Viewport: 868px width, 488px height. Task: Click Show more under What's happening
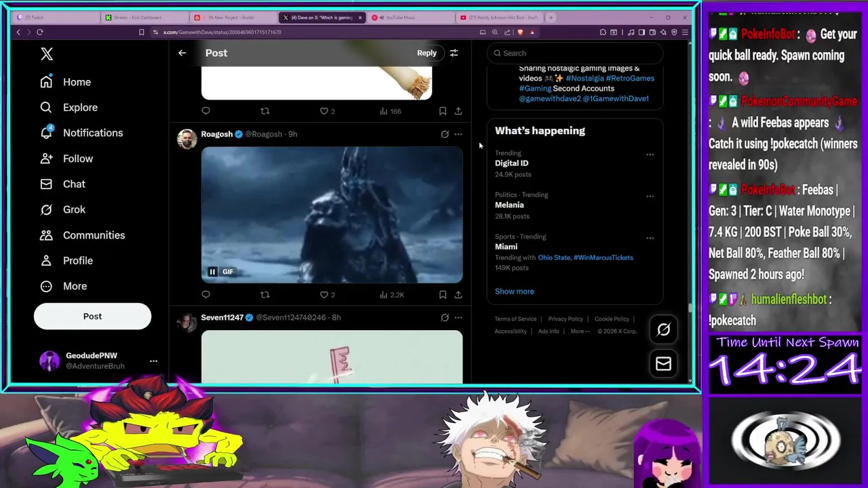click(514, 291)
